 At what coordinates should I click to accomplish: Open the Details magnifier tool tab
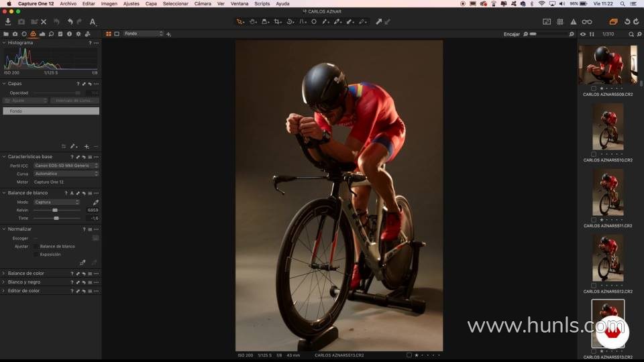[x=52, y=34]
